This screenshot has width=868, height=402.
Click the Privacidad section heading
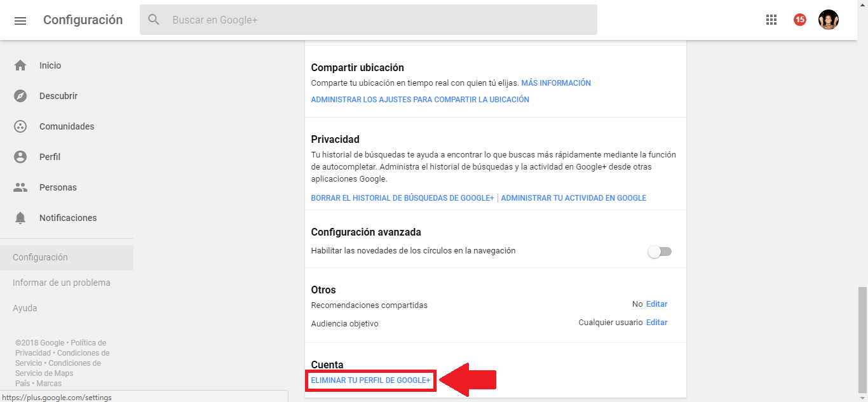[335, 139]
